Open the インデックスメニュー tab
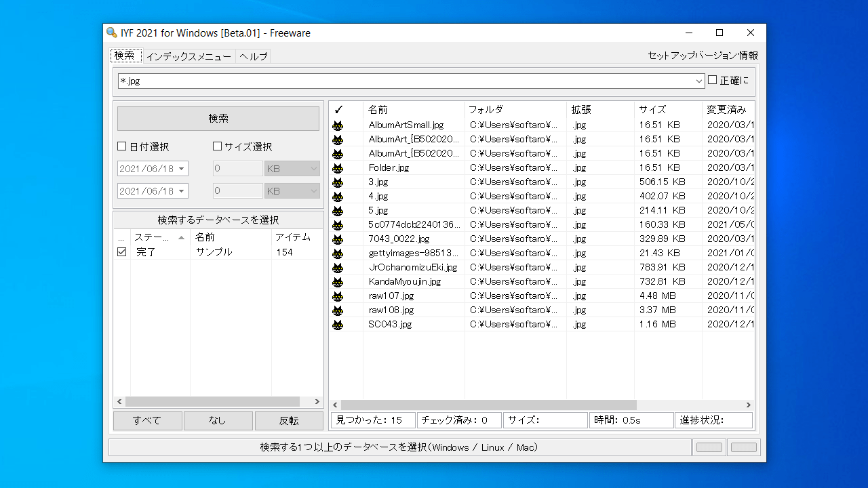Viewport: 868px width, 488px height. tap(189, 57)
